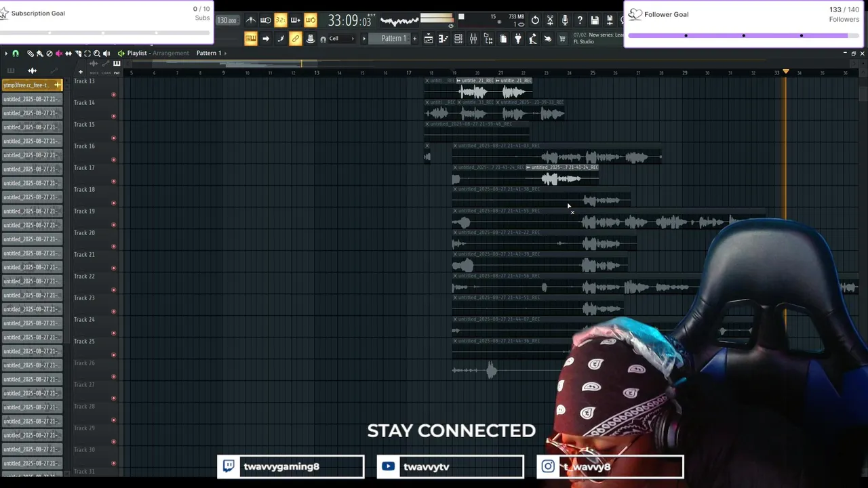The image size is (868, 488).
Task: Show audio clips in picker panel
Action: 32,70
